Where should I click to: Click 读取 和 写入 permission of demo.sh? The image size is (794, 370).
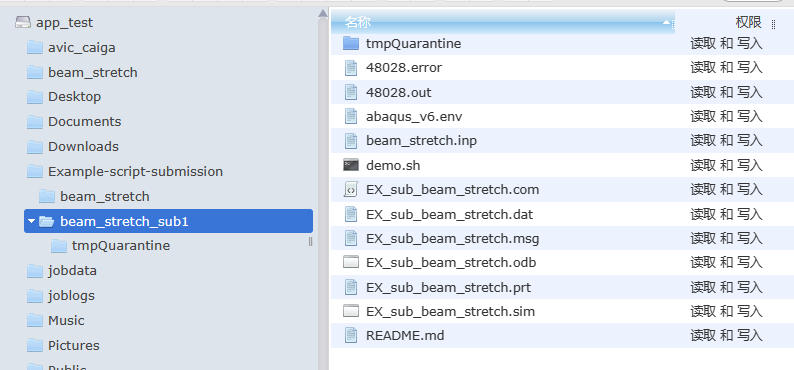[x=726, y=165]
